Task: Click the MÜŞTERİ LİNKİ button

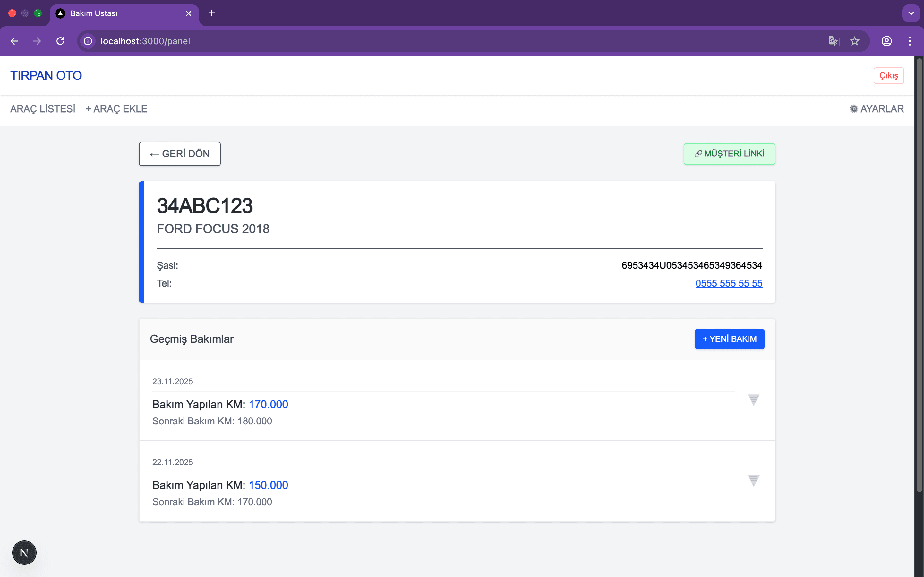Action: [729, 154]
